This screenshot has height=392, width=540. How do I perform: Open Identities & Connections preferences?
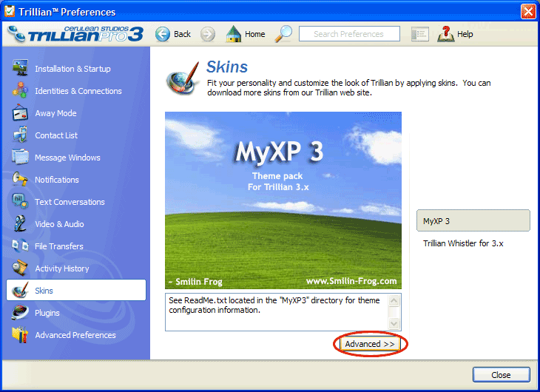point(78,91)
